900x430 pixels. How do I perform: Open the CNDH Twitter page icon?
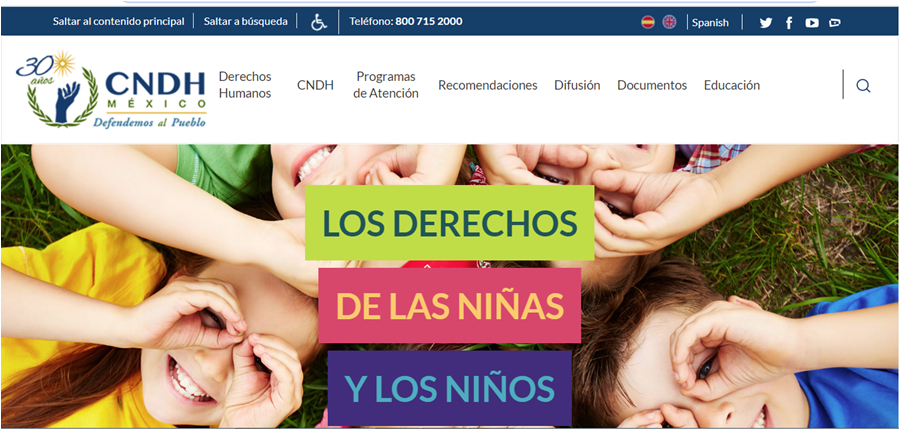click(x=766, y=23)
